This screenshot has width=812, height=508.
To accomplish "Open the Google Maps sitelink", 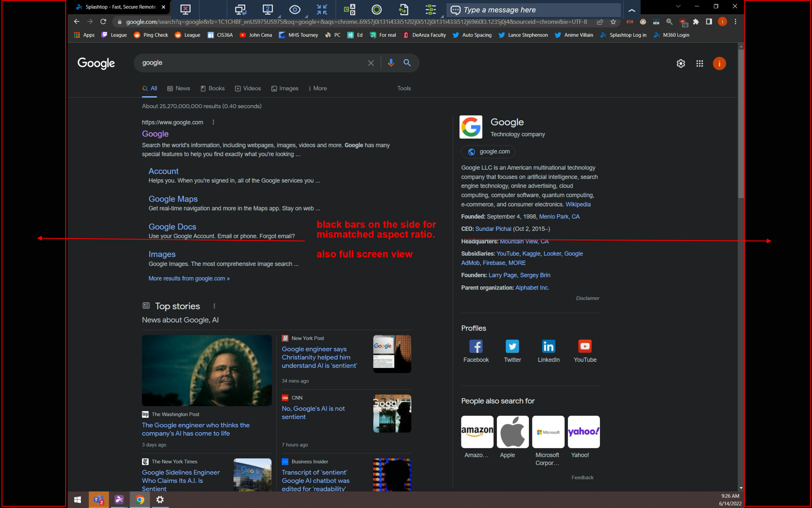I will [173, 199].
